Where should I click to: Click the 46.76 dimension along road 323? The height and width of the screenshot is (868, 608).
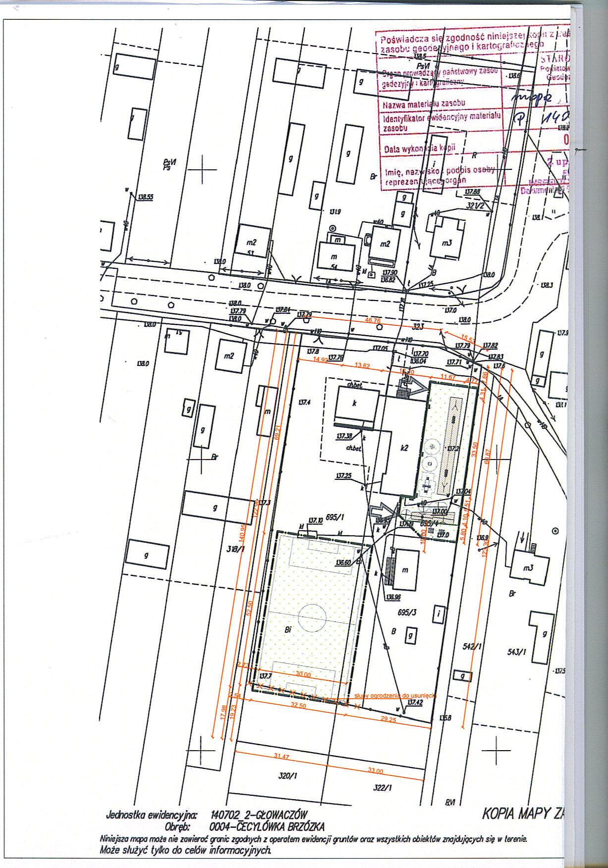[x=373, y=320]
